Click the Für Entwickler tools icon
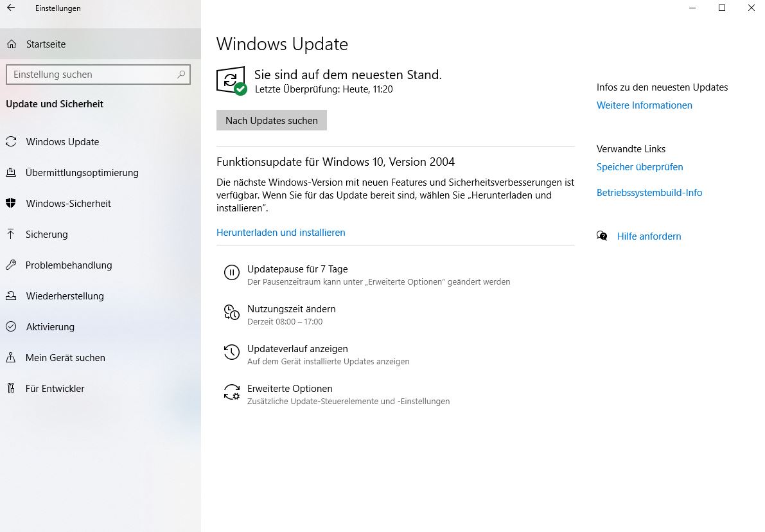This screenshot has width=765, height=532. pyautogui.click(x=11, y=388)
